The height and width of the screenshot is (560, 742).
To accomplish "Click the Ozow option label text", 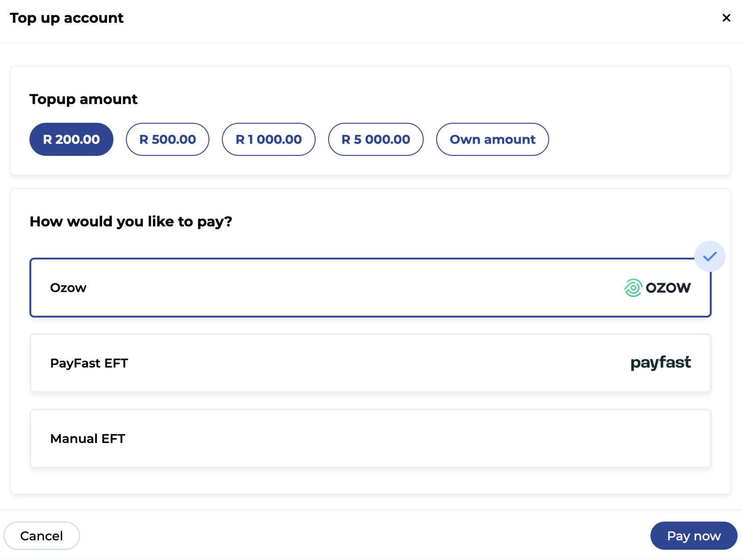I will (68, 288).
